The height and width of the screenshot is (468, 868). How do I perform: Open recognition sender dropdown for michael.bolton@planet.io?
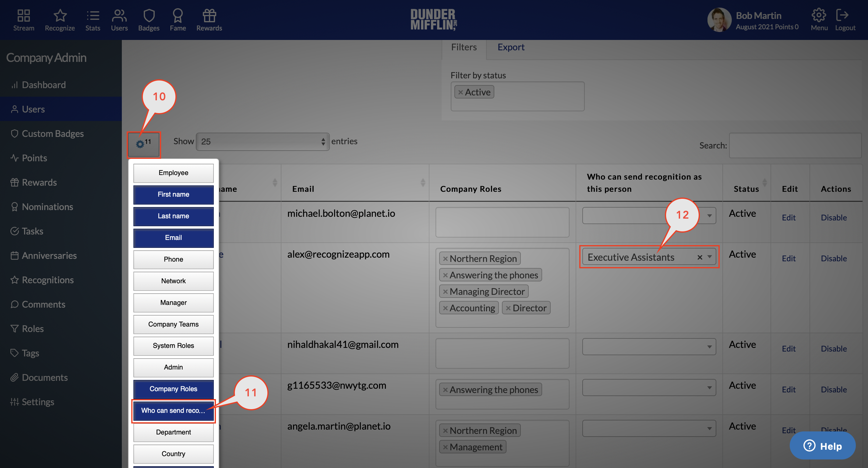coord(649,216)
